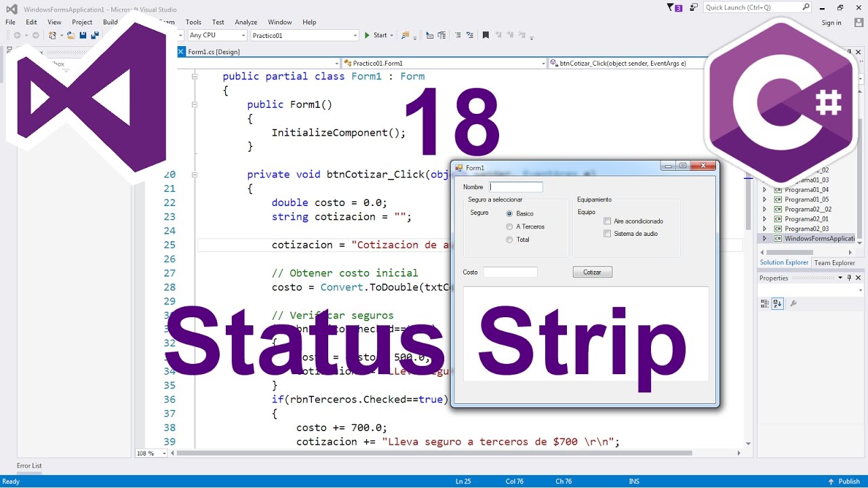Pin the Properties panel with auto-hide icon
Screen dimensions: 868x488
pyautogui.click(x=849, y=278)
